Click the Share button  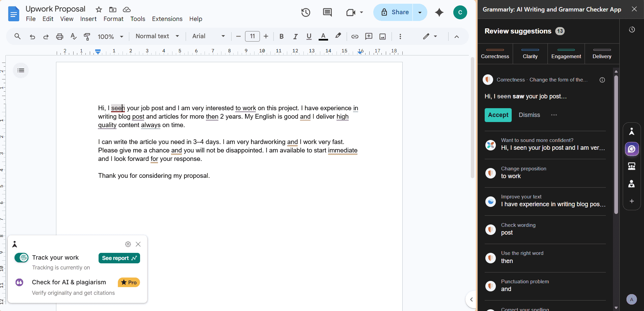point(394,13)
